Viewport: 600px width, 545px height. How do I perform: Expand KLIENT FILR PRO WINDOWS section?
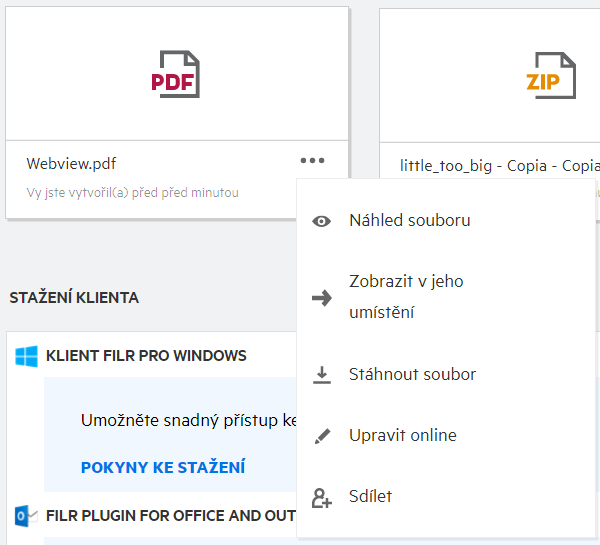(146, 356)
